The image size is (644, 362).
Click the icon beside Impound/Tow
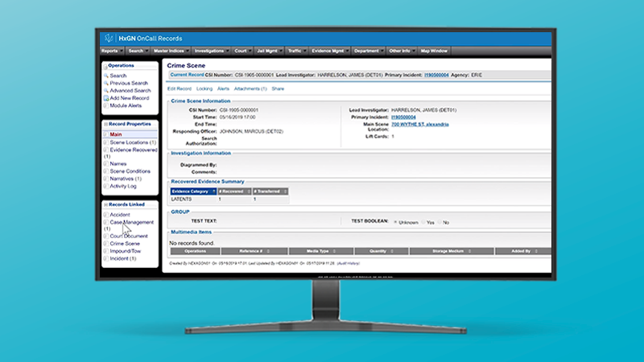click(x=106, y=251)
